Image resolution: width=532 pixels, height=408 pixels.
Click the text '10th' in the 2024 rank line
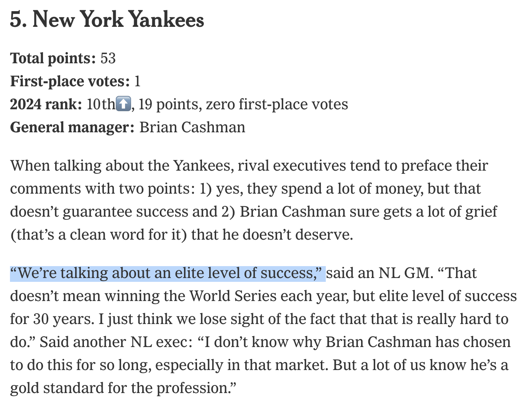tap(100, 104)
